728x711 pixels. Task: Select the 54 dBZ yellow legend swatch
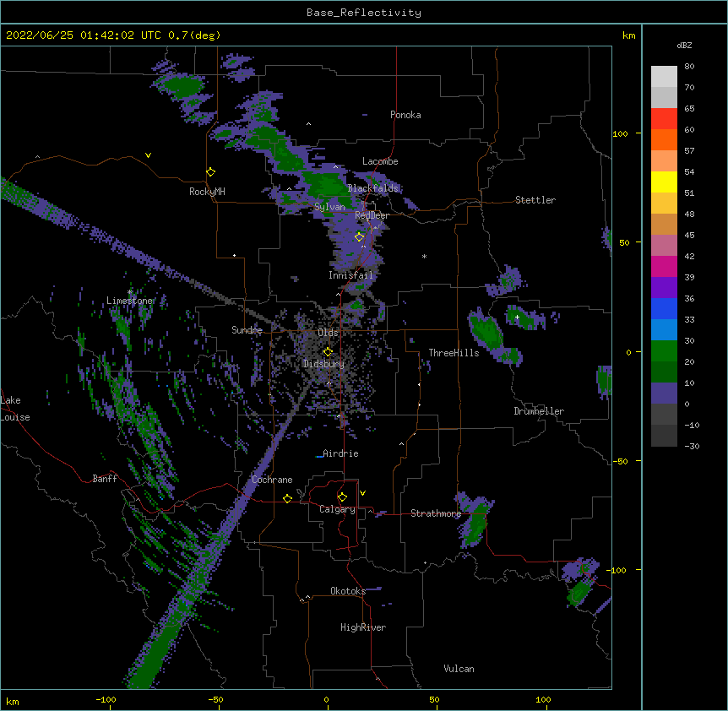tap(664, 182)
